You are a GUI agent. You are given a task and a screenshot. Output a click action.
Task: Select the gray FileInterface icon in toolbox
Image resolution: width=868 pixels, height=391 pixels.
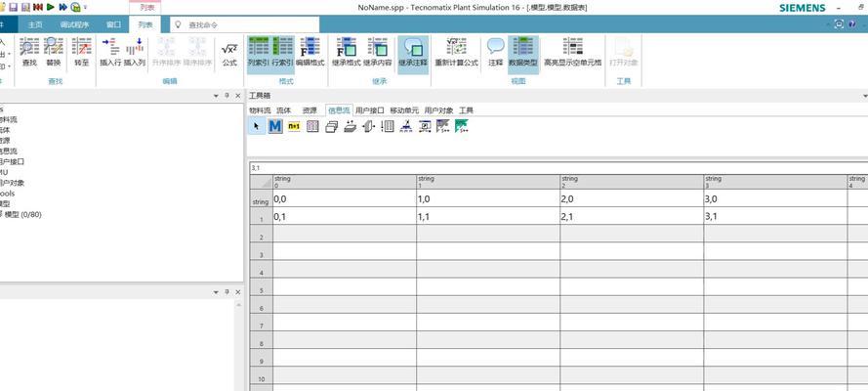(x=443, y=126)
